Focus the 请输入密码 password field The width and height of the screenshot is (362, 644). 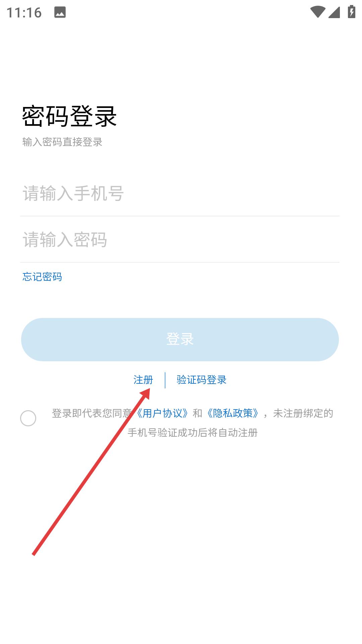[x=180, y=240]
